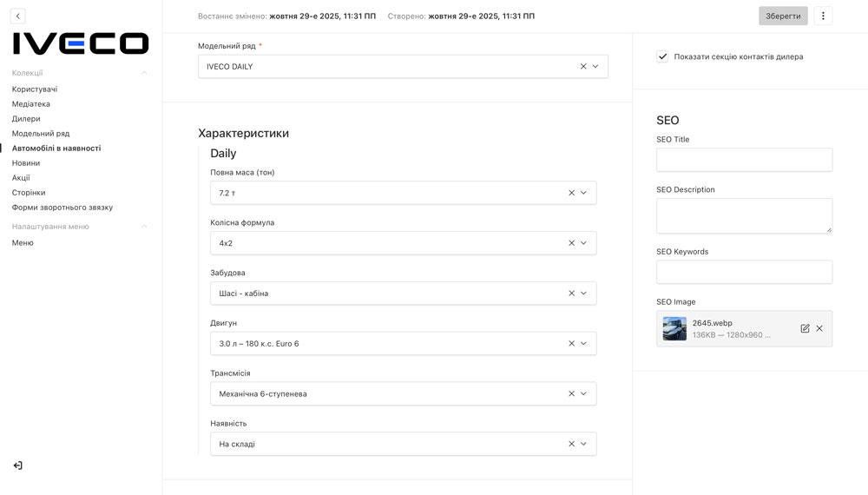868x495 pixels.
Task: Expand the Трансмісія dropdown list
Action: point(583,393)
